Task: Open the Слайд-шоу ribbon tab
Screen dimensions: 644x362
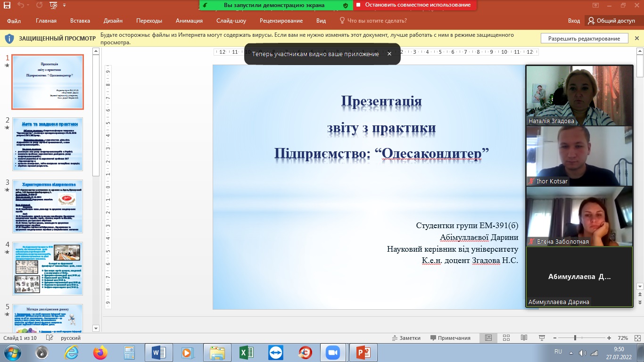Action: point(231,21)
